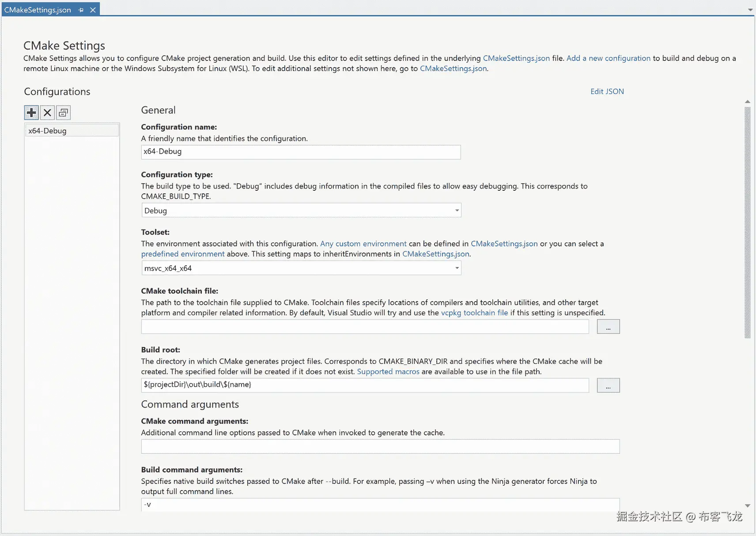Viewport: 756px width, 536px height.
Task: Remove the selected configuration with the X icon
Action: 47,112
